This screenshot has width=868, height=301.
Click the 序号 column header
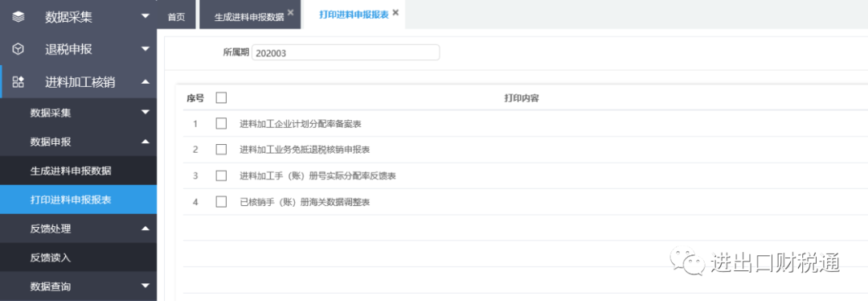194,98
